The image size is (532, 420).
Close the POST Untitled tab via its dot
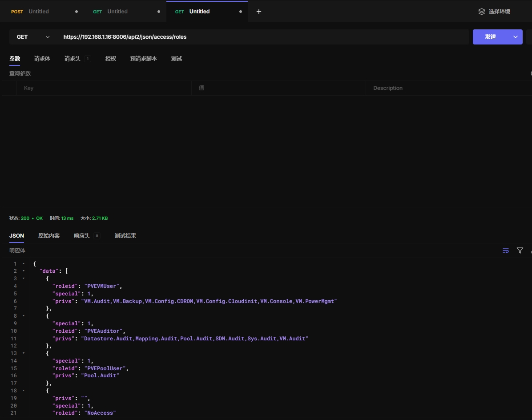tap(77, 12)
